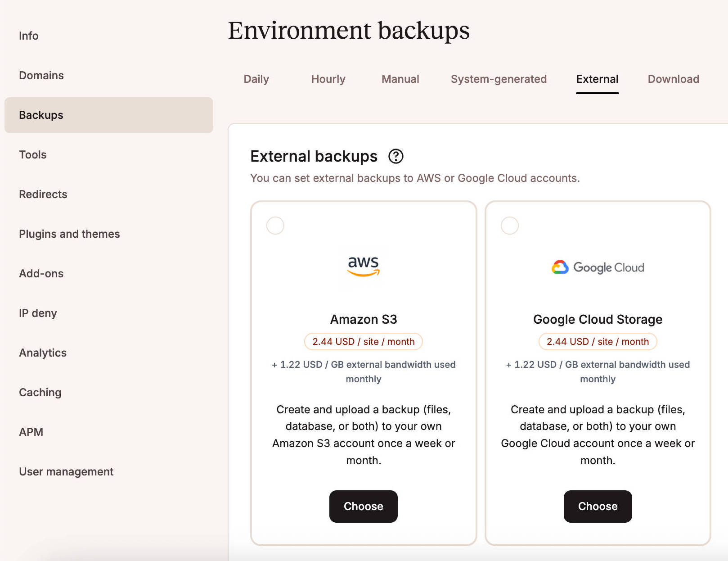Open the APM section in the sidebar
The height and width of the screenshot is (561, 728).
(x=31, y=432)
